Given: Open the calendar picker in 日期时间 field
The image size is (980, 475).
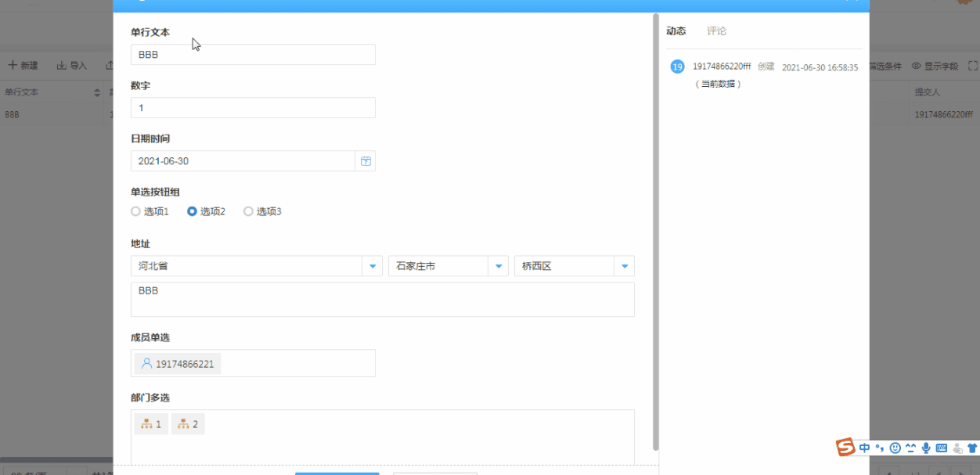Looking at the screenshot, I should [366, 161].
